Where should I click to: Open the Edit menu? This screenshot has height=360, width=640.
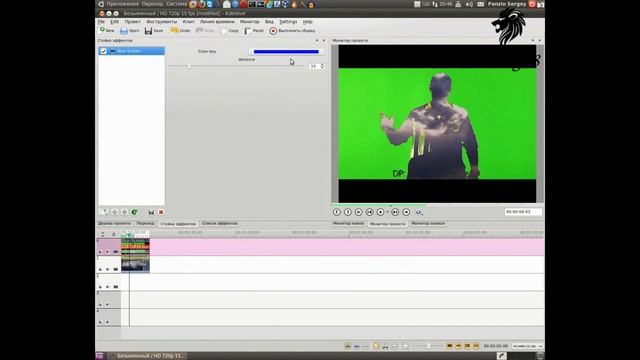[x=115, y=22]
